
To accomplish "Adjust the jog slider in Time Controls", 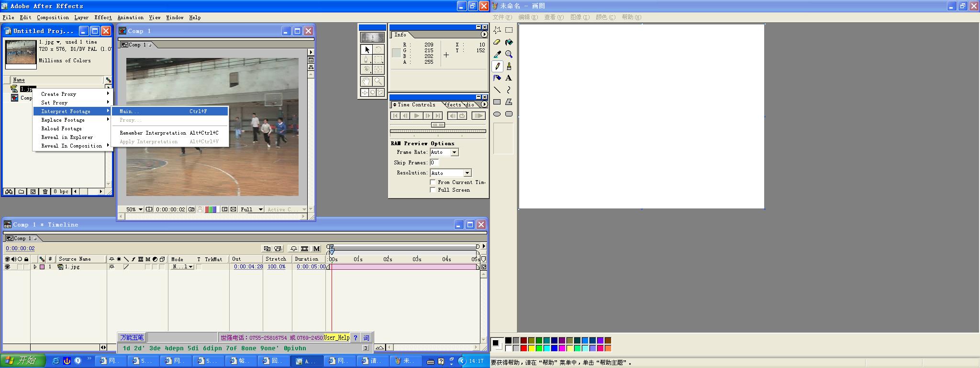I will [x=437, y=125].
